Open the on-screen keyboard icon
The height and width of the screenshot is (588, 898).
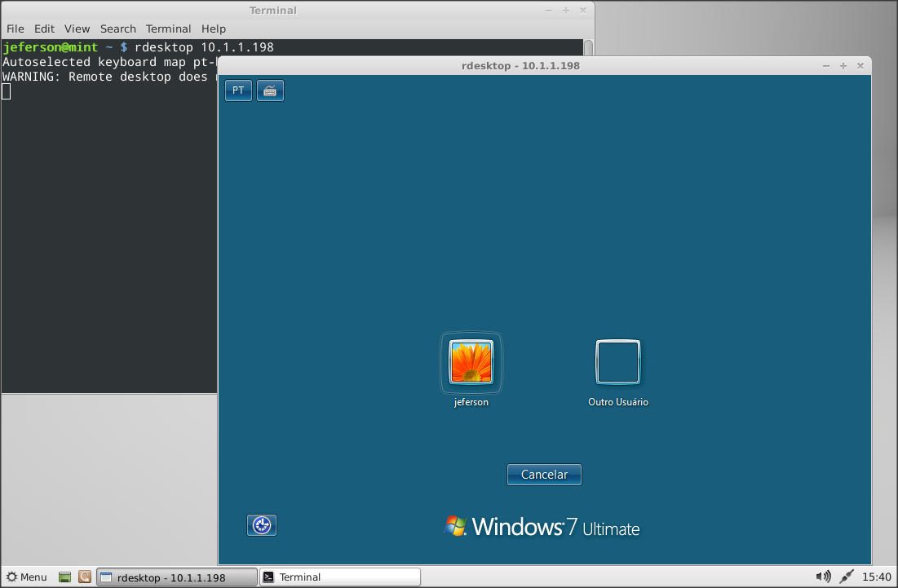click(270, 91)
